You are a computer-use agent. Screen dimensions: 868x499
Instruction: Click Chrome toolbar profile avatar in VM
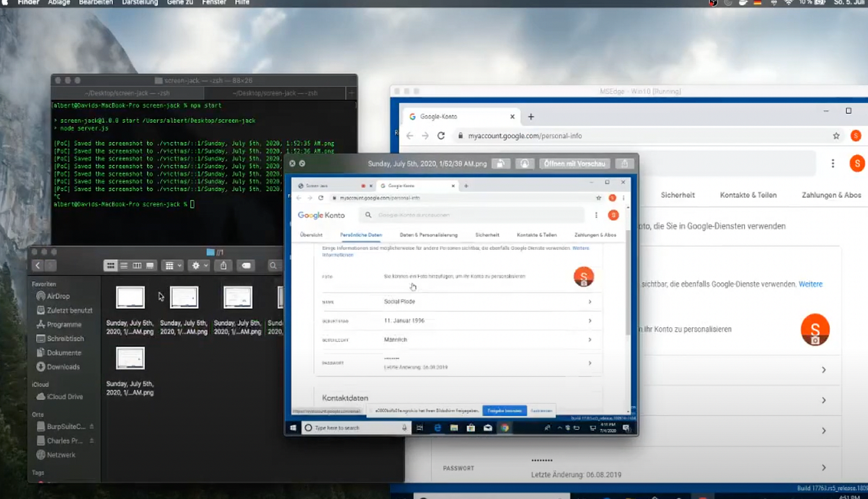point(856,135)
